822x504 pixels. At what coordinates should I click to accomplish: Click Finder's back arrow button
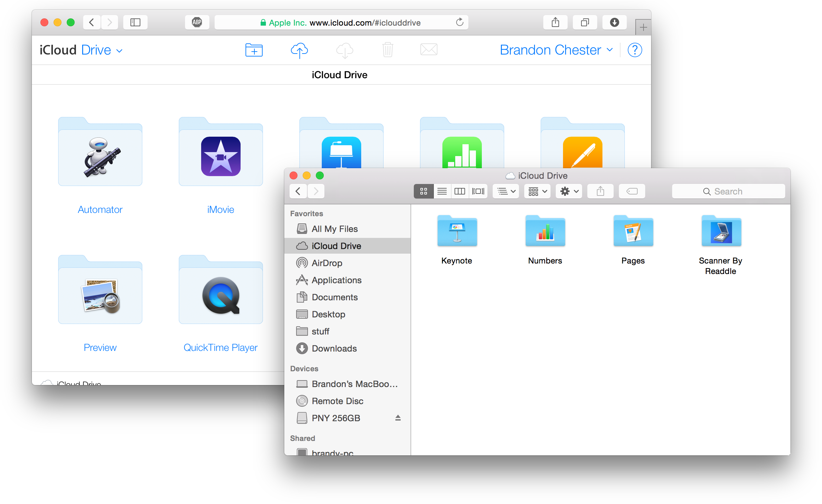click(298, 192)
